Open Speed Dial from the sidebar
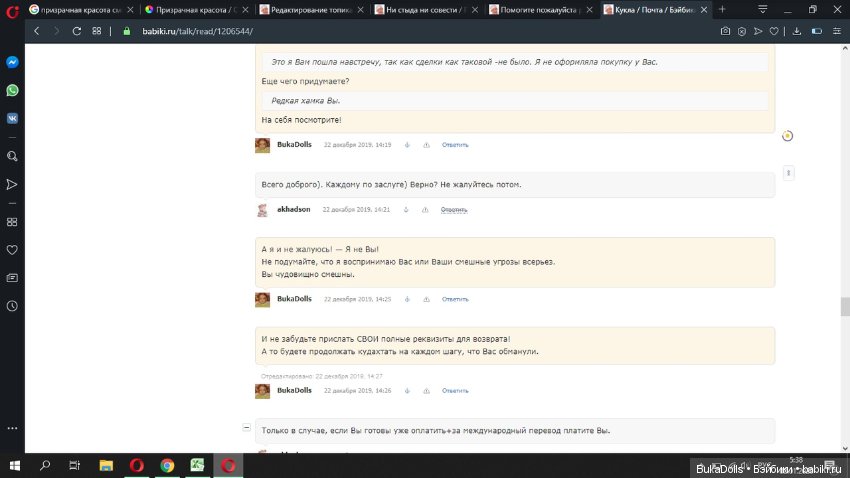 point(12,221)
